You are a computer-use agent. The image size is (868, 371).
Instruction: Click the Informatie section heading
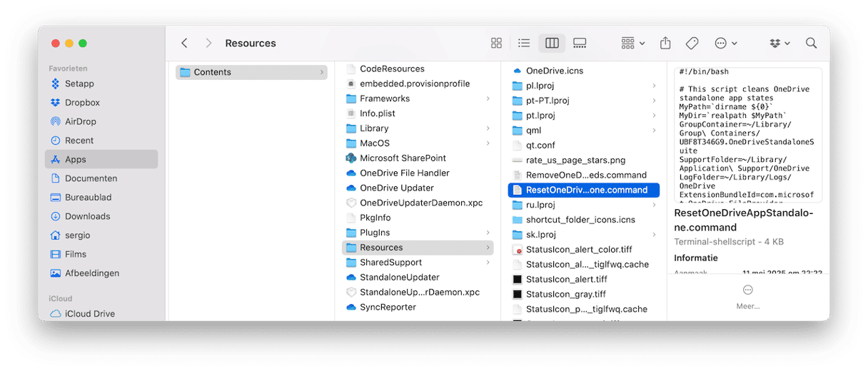pos(696,258)
